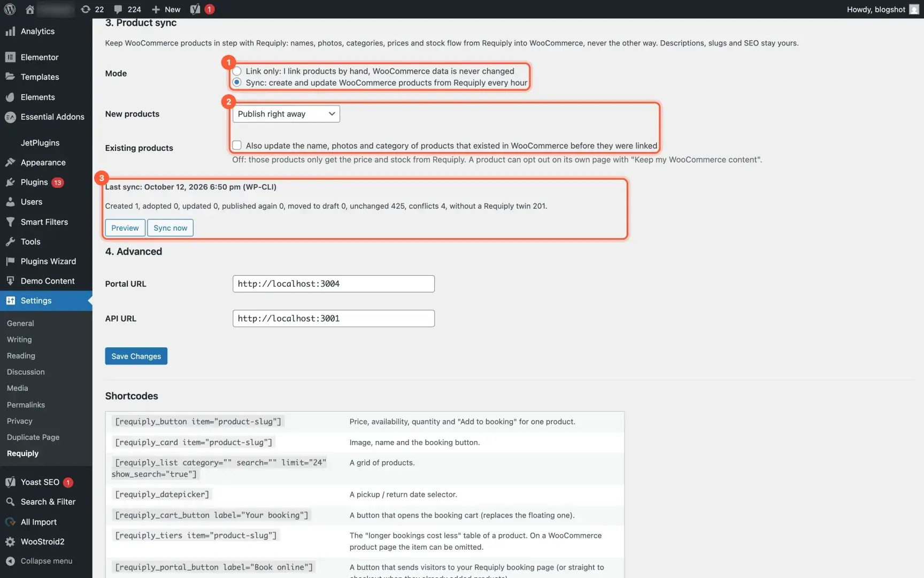The width and height of the screenshot is (924, 578).
Task: Click the Appearance paintbrush icon
Action: coord(10,162)
